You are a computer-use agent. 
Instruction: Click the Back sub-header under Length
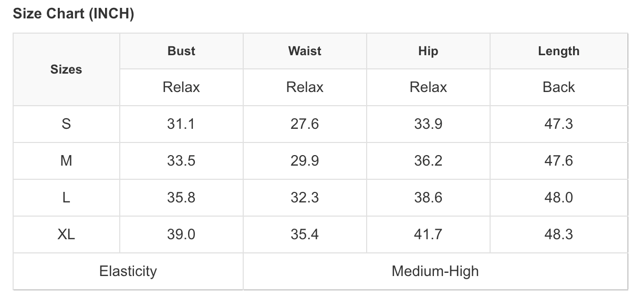click(x=558, y=87)
